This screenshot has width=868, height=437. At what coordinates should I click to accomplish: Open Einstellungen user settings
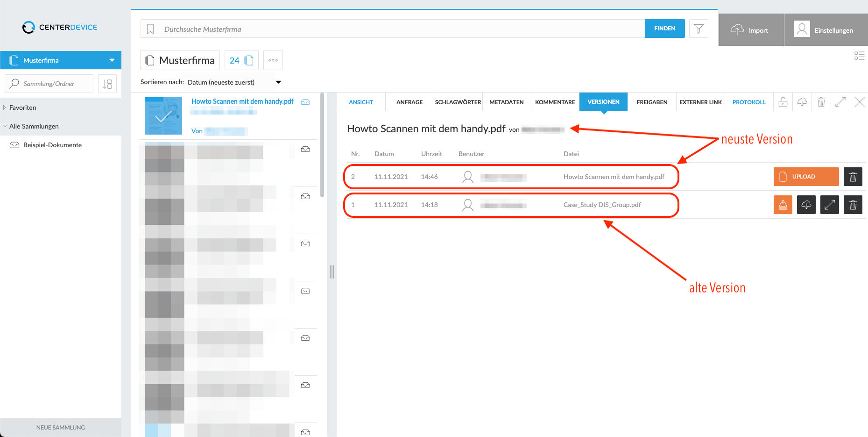(826, 30)
